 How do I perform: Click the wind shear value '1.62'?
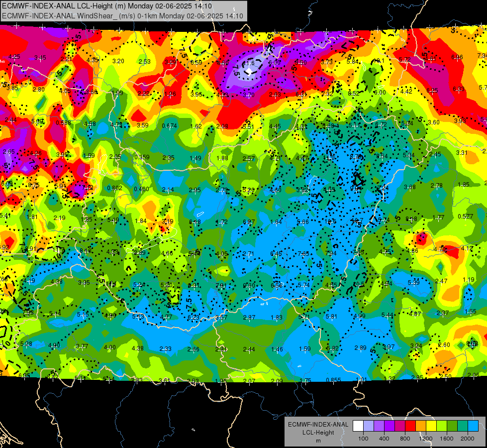tap(196, 126)
